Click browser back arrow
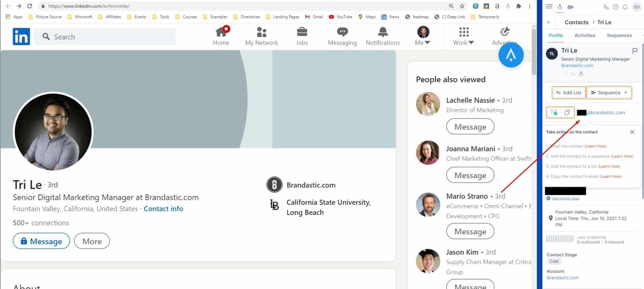The height and width of the screenshot is (289, 644). pyautogui.click(x=8, y=6)
